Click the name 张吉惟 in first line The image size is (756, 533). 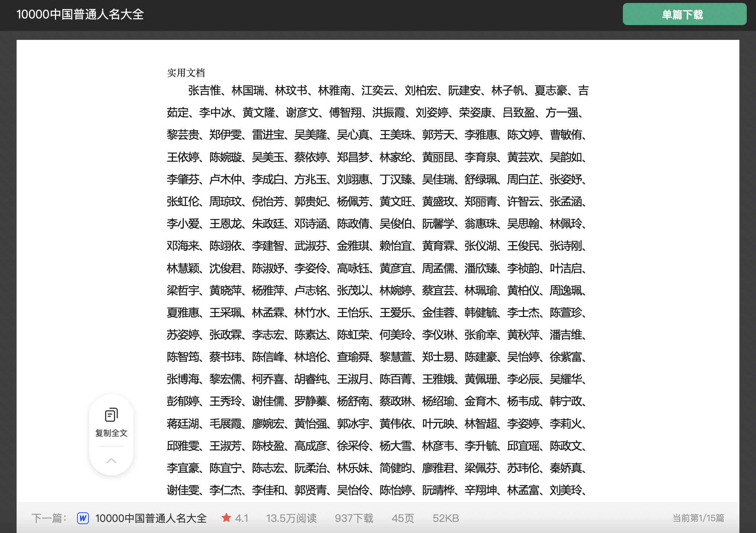204,90
